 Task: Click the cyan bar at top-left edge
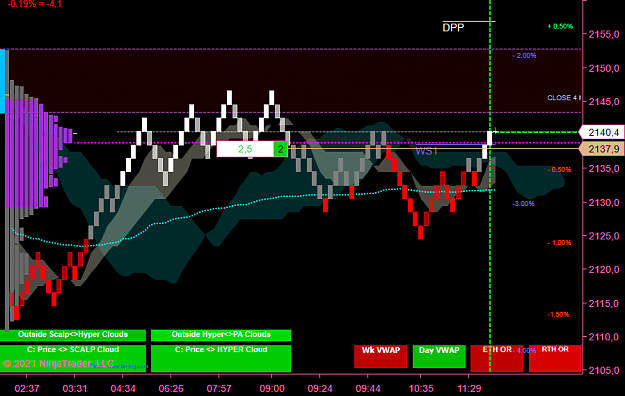coord(2,81)
